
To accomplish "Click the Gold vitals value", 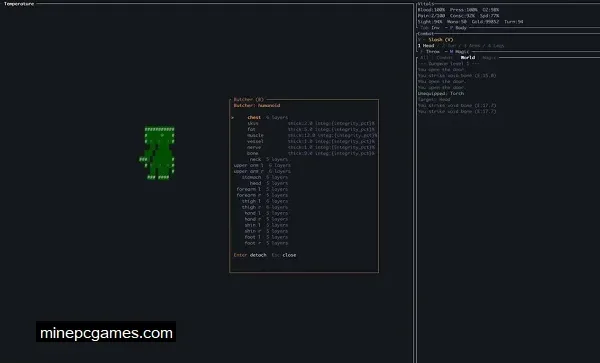I will [x=485, y=22].
